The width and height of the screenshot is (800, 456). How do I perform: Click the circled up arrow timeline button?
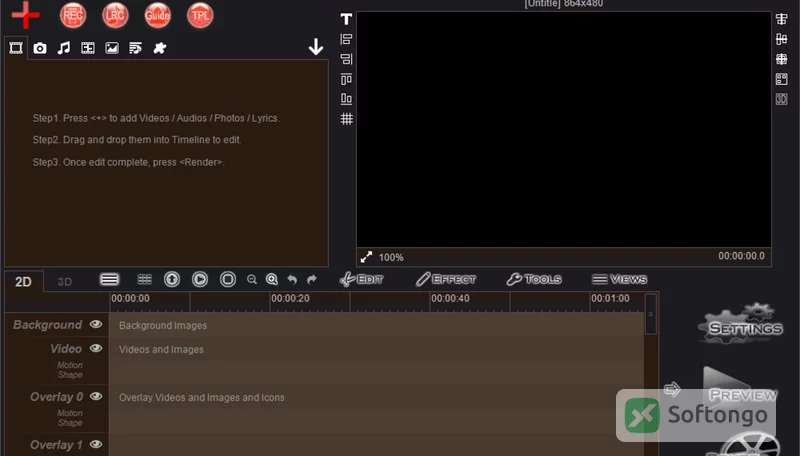pyautogui.click(x=172, y=280)
